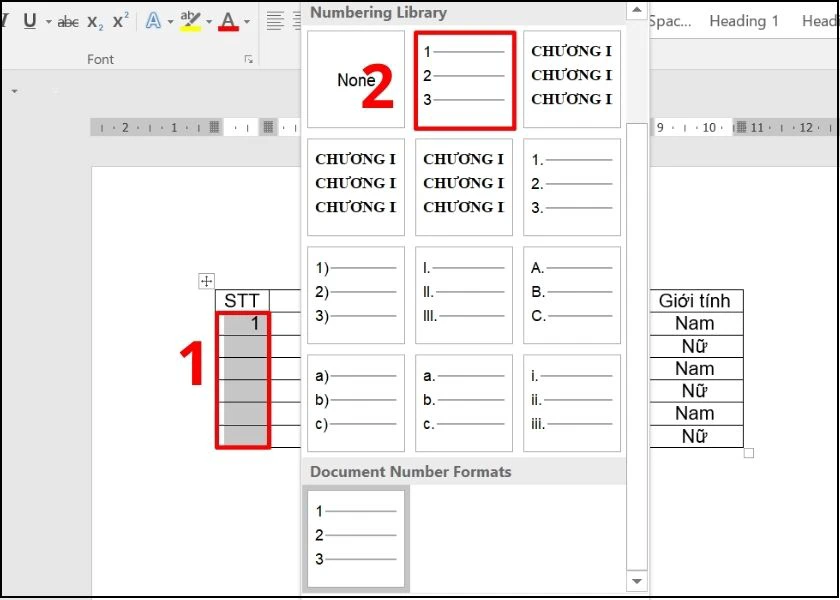The width and height of the screenshot is (840, 600).
Task: Click the table resize handle below Giới tính column
Action: (x=749, y=453)
